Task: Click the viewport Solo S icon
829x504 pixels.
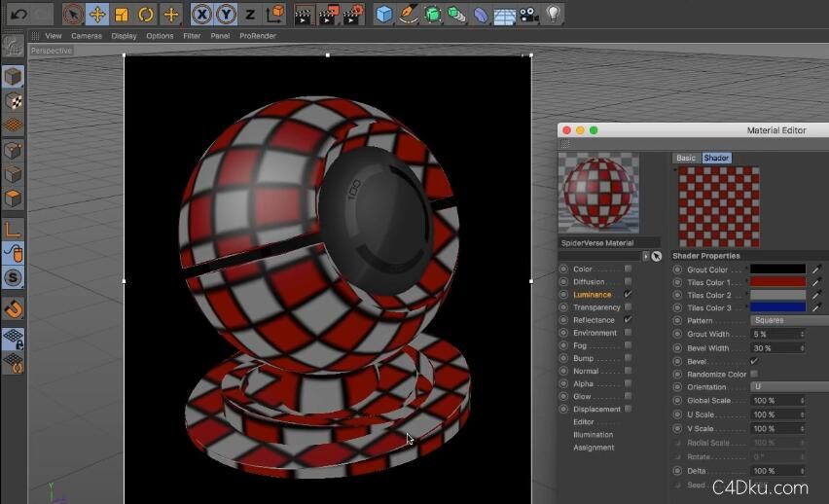Action: 13,278
